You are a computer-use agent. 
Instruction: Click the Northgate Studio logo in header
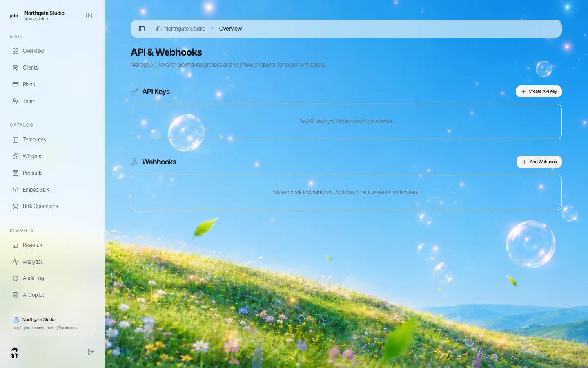pos(14,16)
